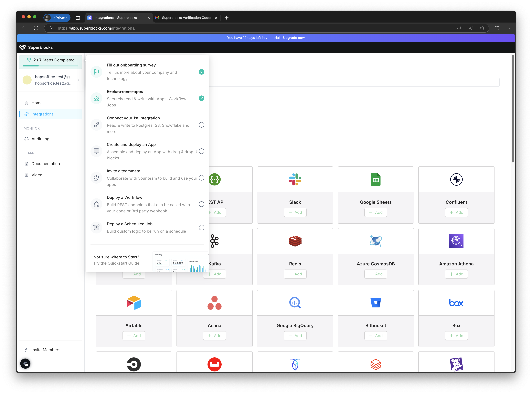This screenshot has height=394, width=532.
Task: Open browser split screen icon
Action: (x=497, y=28)
